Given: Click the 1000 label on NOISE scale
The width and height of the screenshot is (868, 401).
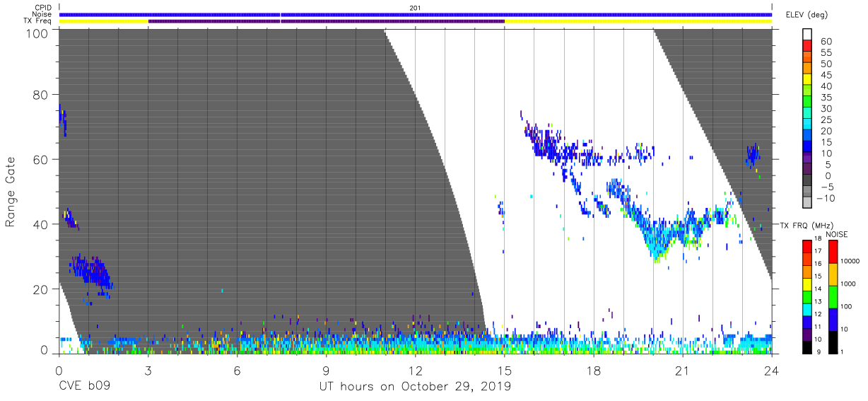Looking at the screenshot, I should (848, 284).
